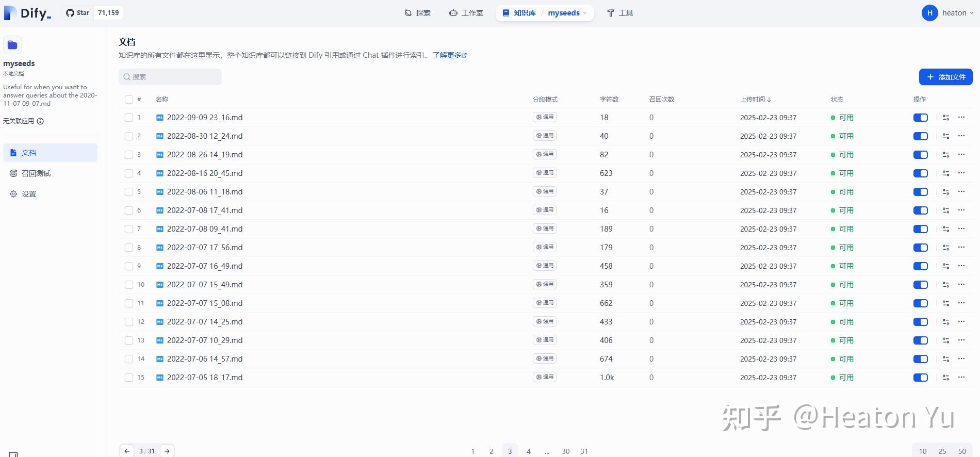Open segment settings for 2022-07-05 18_17.md
Viewport: 980px width, 457px height.
tap(945, 378)
